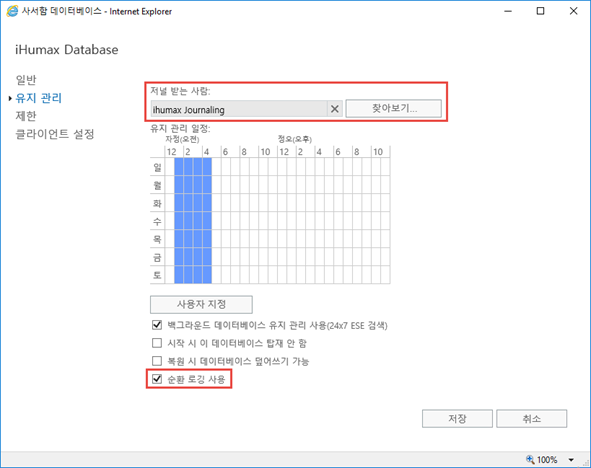Click the 찾아보기... browse button
Image resolution: width=591 pixels, height=468 pixels.
click(x=393, y=109)
